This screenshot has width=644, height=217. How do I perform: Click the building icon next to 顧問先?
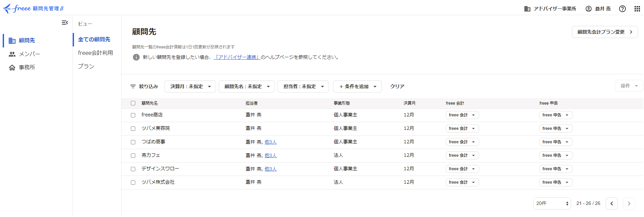pyautogui.click(x=12, y=40)
